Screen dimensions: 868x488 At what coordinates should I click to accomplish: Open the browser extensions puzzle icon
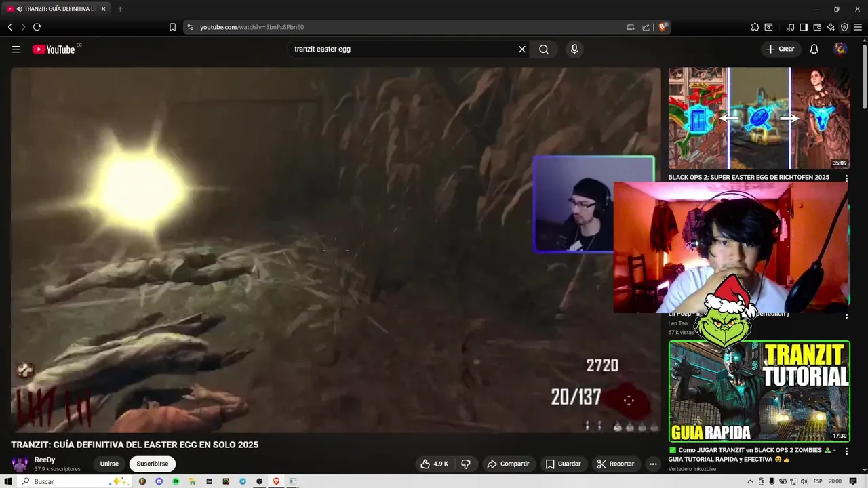coord(755,27)
